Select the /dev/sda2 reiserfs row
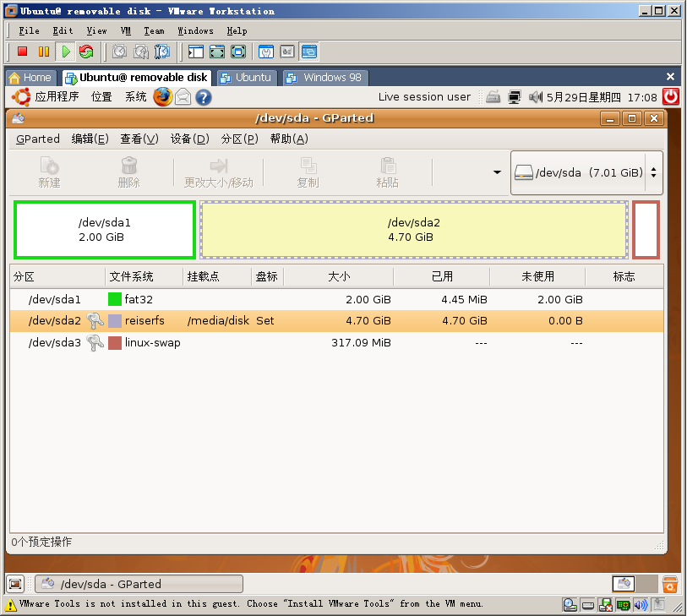This screenshot has height=616, width=687. [336, 321]
